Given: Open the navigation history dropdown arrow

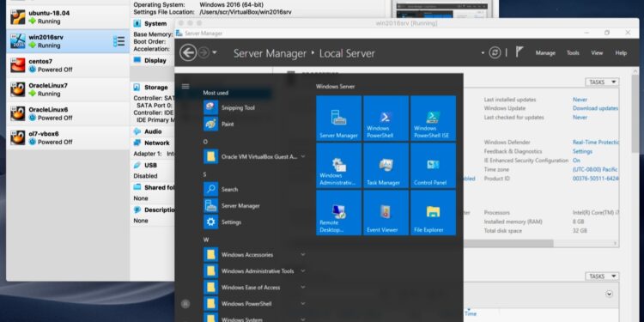Looking at the screenshot, I should pos(215,53).
